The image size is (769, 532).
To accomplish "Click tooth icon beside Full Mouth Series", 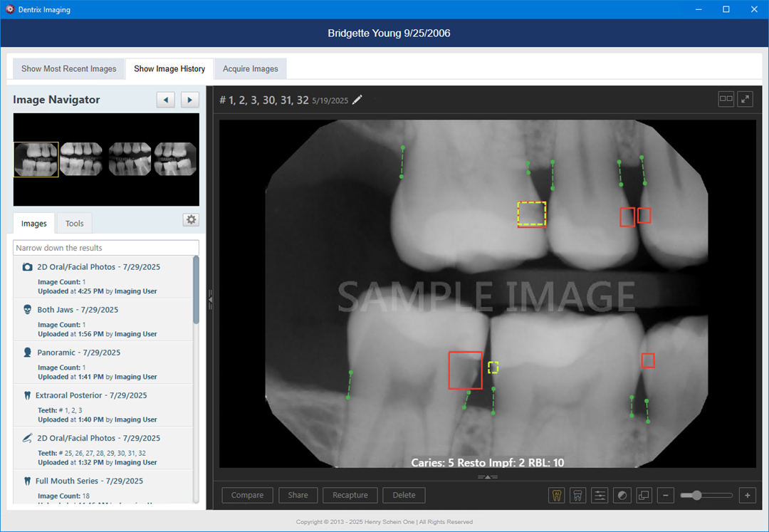I will (x=28, y=481).
